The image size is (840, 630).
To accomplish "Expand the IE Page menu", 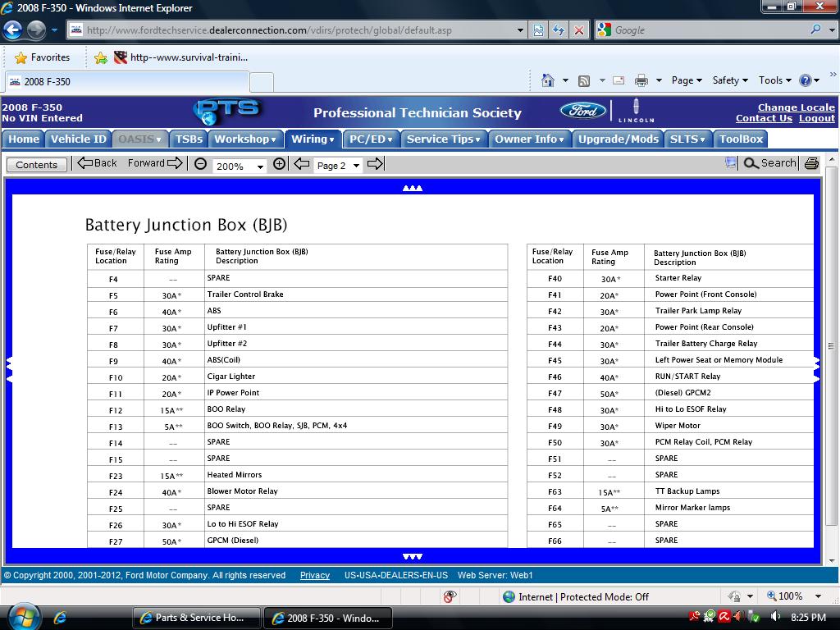I will tap(687, 80).
